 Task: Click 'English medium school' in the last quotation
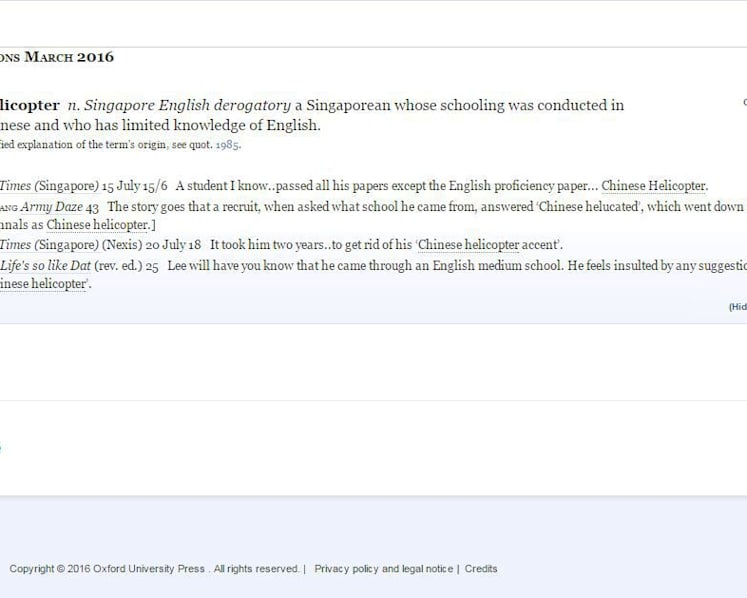click(497, 266)
